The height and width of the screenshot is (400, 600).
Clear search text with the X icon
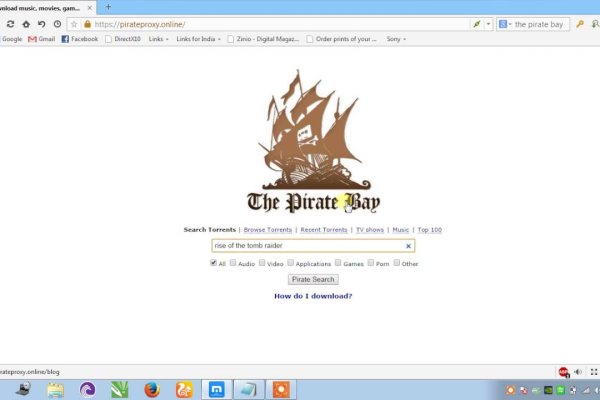pos(408,245)
